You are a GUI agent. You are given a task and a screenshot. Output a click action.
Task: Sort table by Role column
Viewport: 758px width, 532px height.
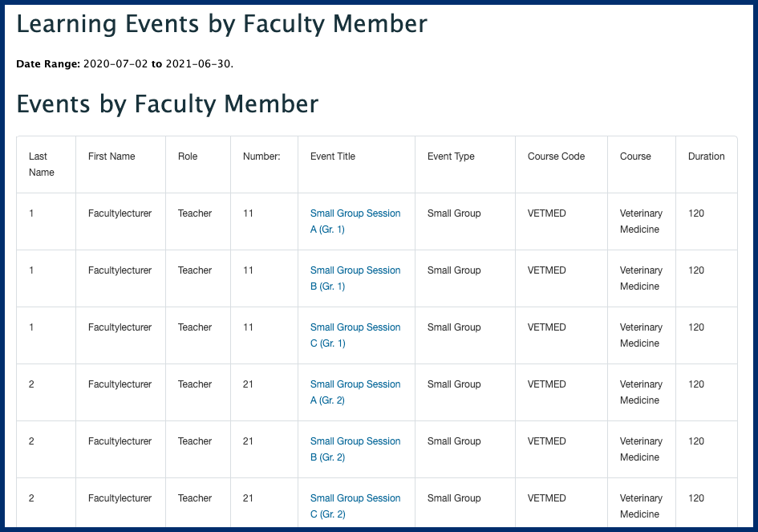coord(188,156)
